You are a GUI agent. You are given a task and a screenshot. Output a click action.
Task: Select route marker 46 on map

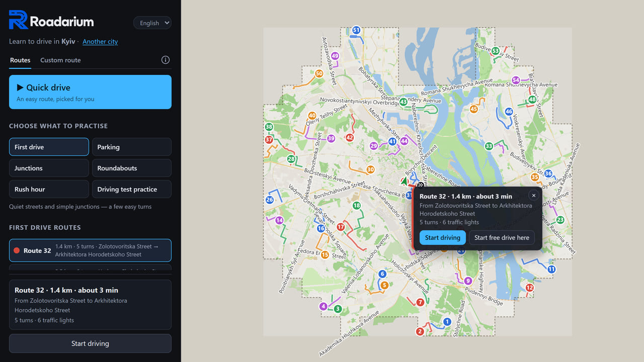point(509,112)
